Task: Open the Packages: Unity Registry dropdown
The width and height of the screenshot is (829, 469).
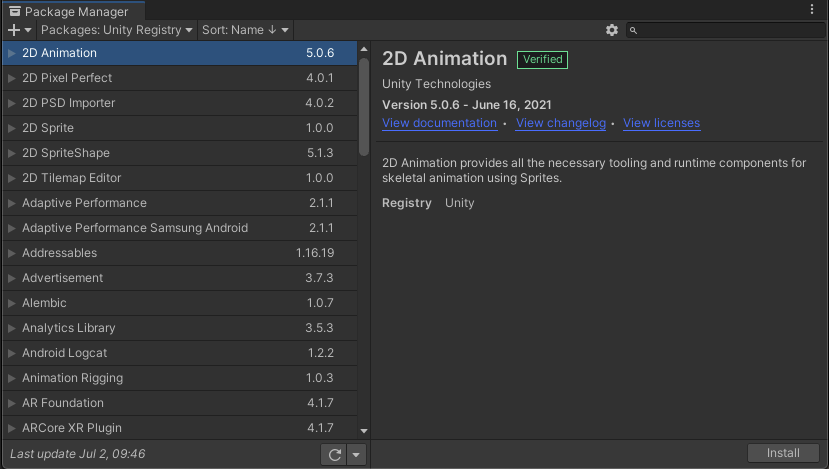Action: [117, 30]
